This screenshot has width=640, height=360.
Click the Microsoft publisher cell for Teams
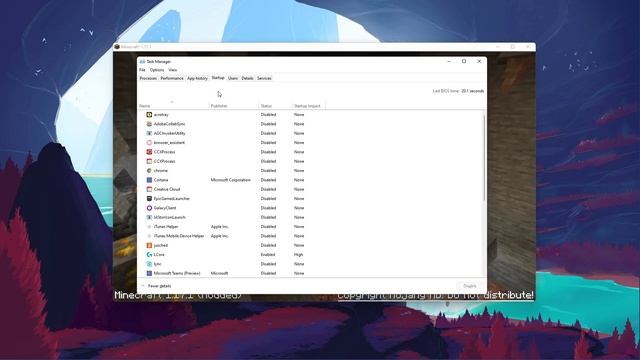pos(219,273)
